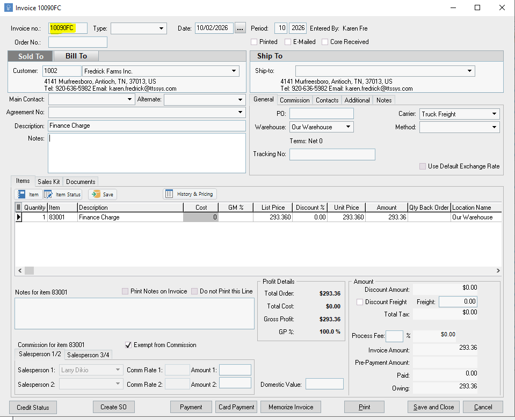Open the shipping Method dropdown
The image size is (515, 420).
[x=494, y=127]
